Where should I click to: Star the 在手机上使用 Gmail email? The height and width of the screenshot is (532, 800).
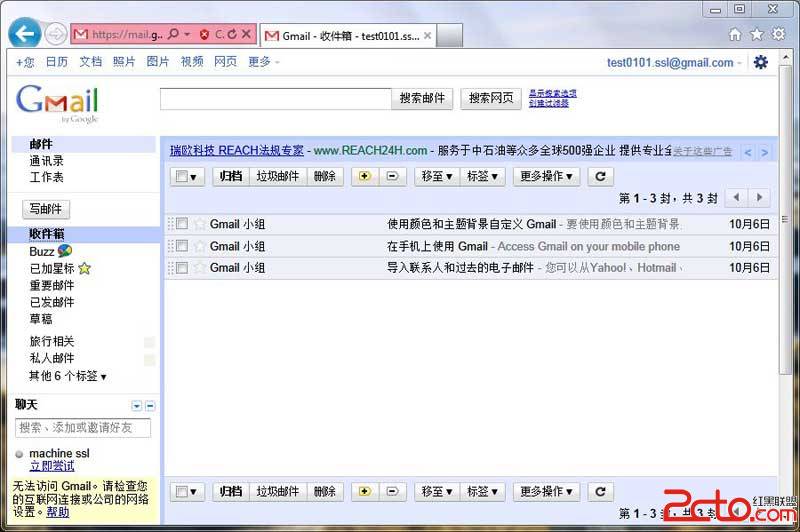[x=200, y=246]
